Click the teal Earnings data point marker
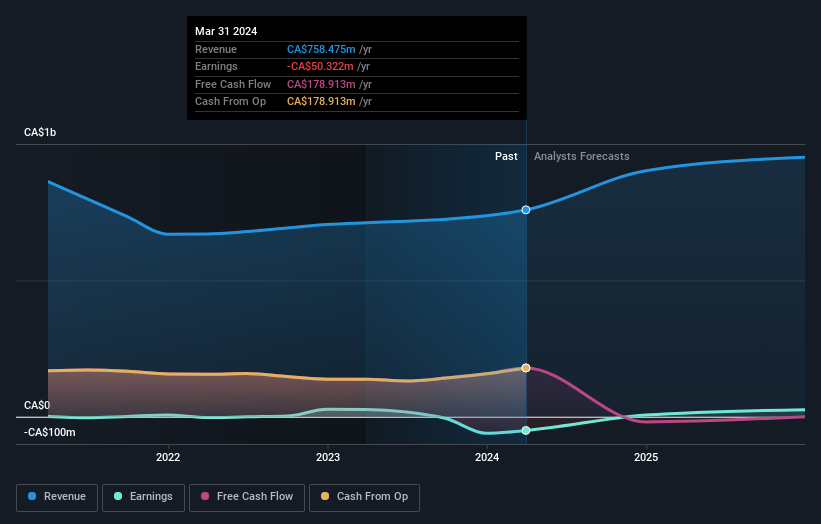The image size is (821, 524). tap(526, 430)
